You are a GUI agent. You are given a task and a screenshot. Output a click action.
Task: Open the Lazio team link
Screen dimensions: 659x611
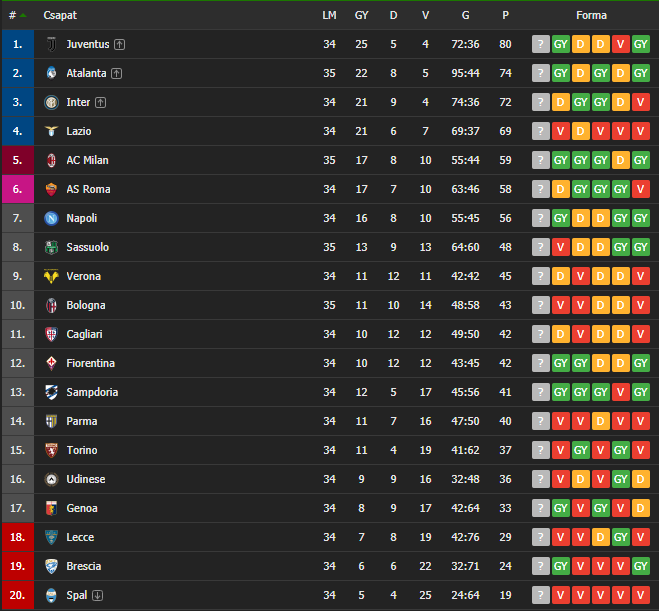coord(79,131)
